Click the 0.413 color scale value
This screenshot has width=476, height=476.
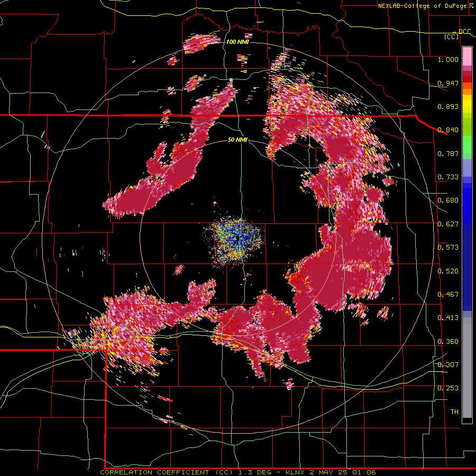[448, 318]
